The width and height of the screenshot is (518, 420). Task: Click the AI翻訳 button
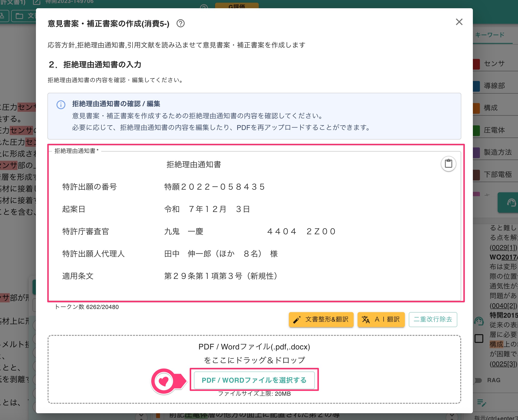pos(381,319)
